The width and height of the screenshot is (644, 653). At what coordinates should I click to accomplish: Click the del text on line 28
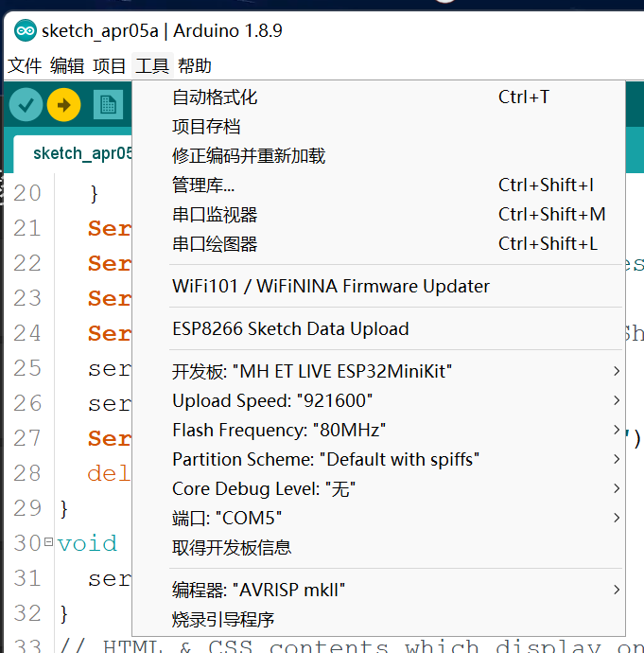pos(109,473)
